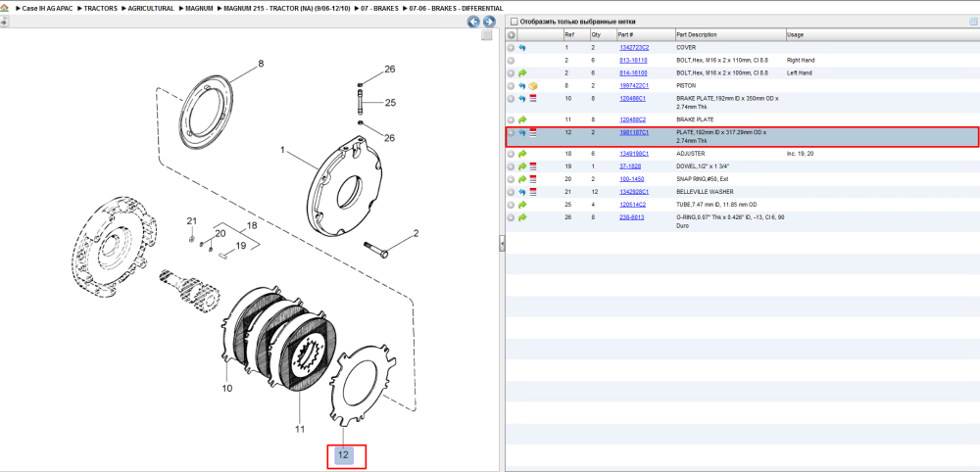Go to the next diagram page
Image resolution: width=980 pixels, height=472 pixels.
click(489, 22)
